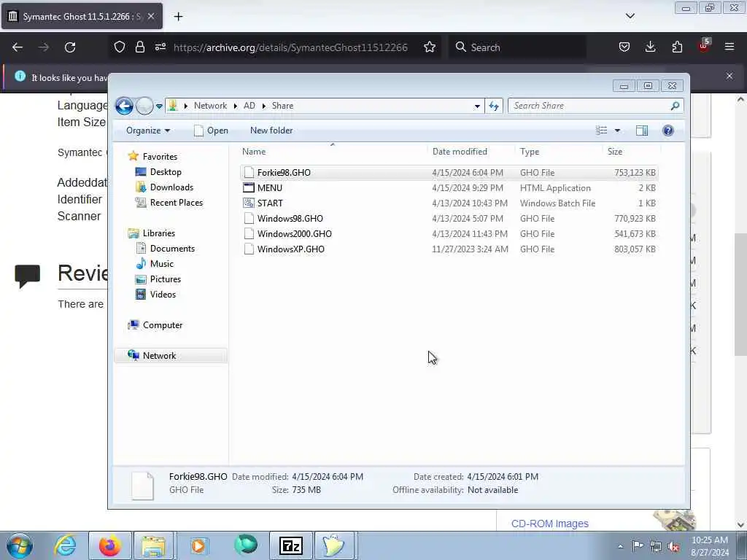Click Open in the Explorer toolbar

(x=212, y=131)
